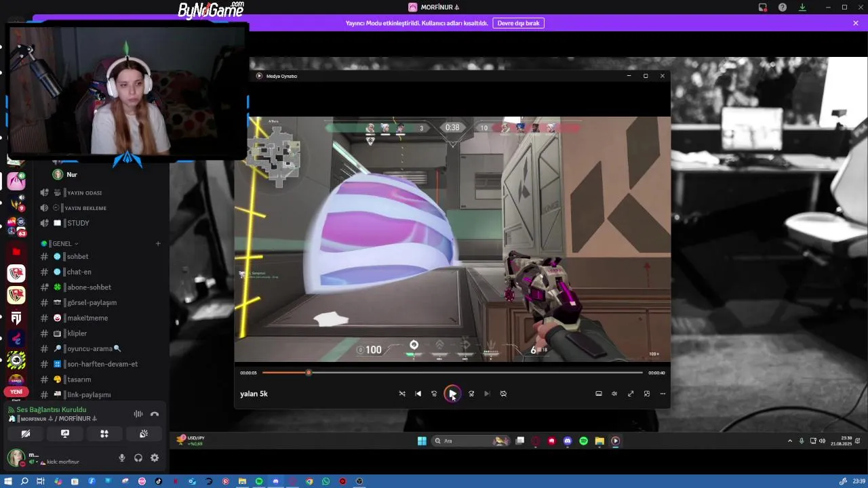Click the green Discord download update icon

[x=802, y=7]
